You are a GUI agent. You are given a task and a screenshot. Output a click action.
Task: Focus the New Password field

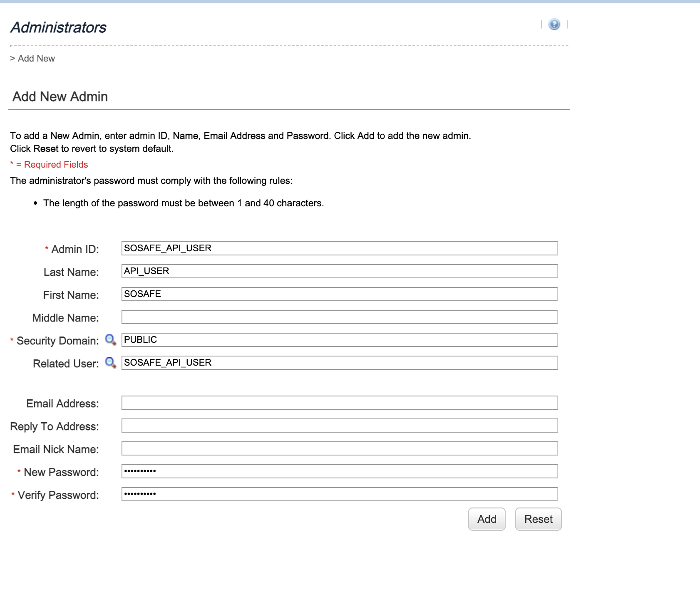point(339,471)
